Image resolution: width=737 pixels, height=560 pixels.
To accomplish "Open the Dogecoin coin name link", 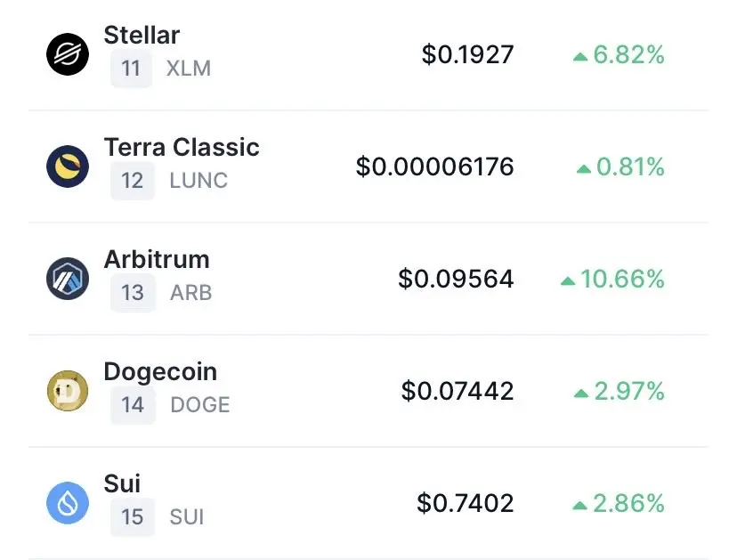I will (x=161, y=371).
